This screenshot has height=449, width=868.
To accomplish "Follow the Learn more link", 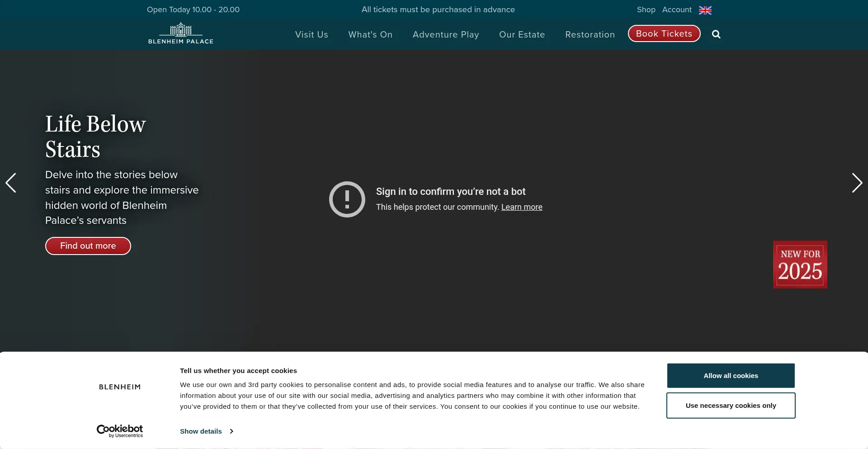I will click(x=522, y=207).
